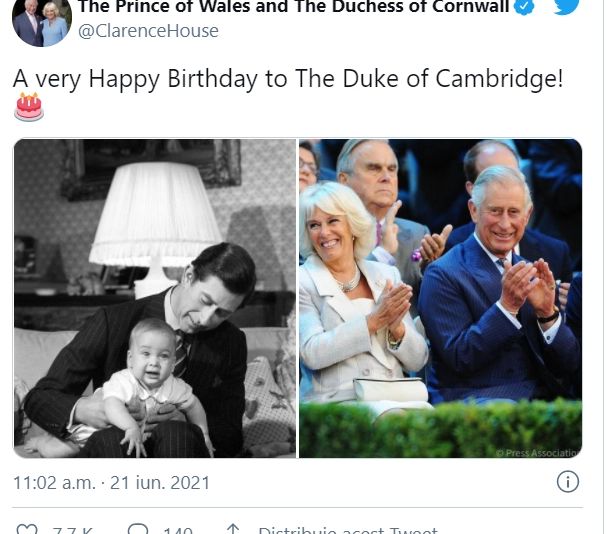Open the Clarence House profile picture
Image resolution: width=607 pixels, height=534 pixels.
pyautogui.click(x=41, y=22)
